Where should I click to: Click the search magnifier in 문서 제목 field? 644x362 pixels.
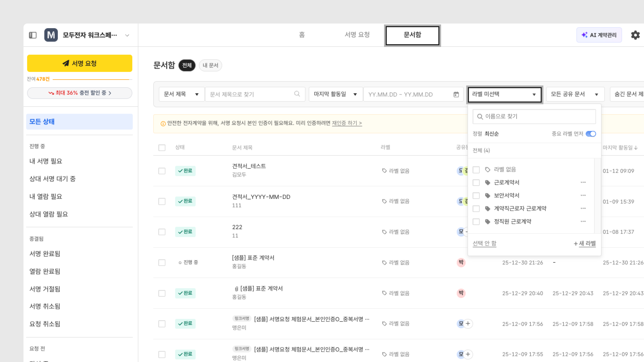coord(297,94)
